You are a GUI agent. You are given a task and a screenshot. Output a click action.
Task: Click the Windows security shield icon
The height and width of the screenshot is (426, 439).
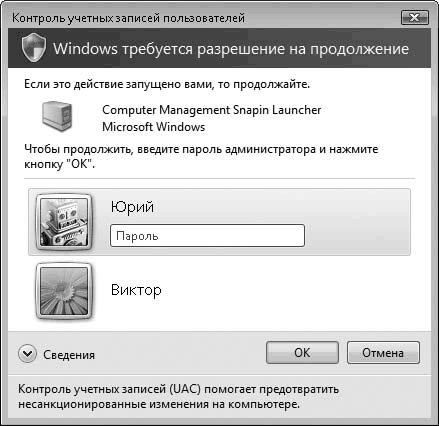coord(33,48)
